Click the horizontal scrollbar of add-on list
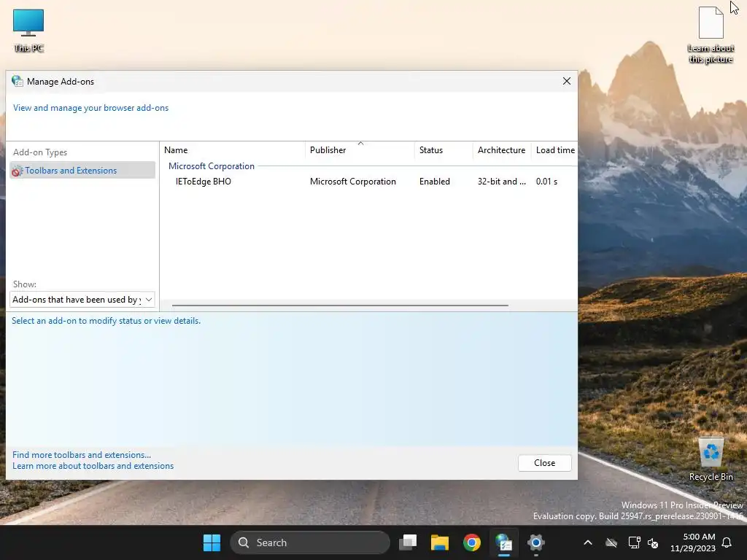This screenshot has height=560, width=747. click(340, 306)
